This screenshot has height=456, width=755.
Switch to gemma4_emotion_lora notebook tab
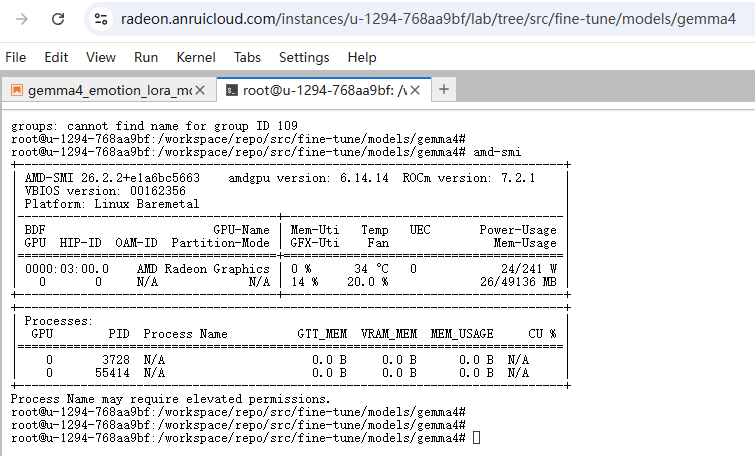109,90
